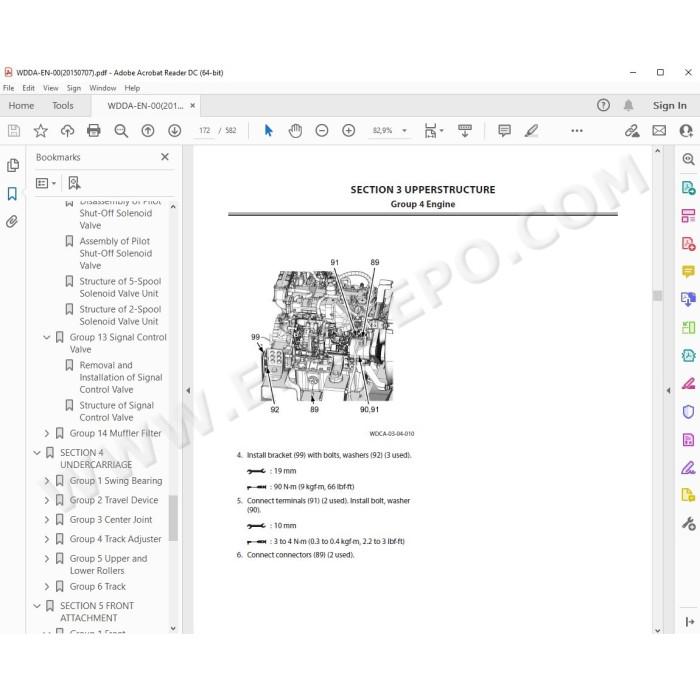Send file by email envelope icon
This screenshot has width=700, height=700.
(x=659, y=130)
